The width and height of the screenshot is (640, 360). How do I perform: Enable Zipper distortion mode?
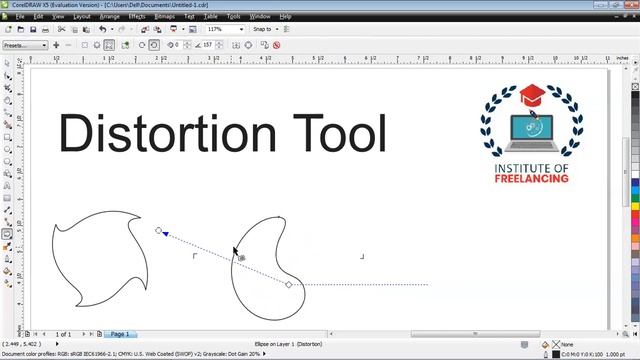pos(97,45)
